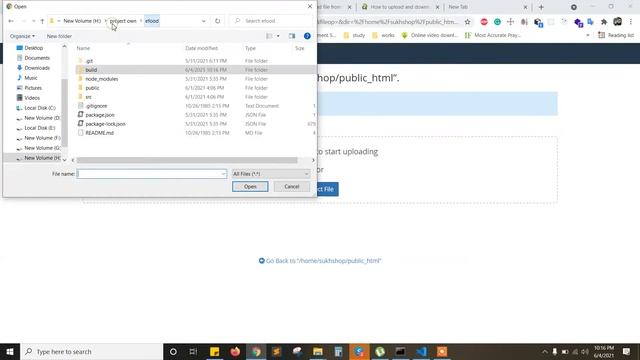Select Local Disk (C:) in navigation
The image size is (640, 360).
40,108
